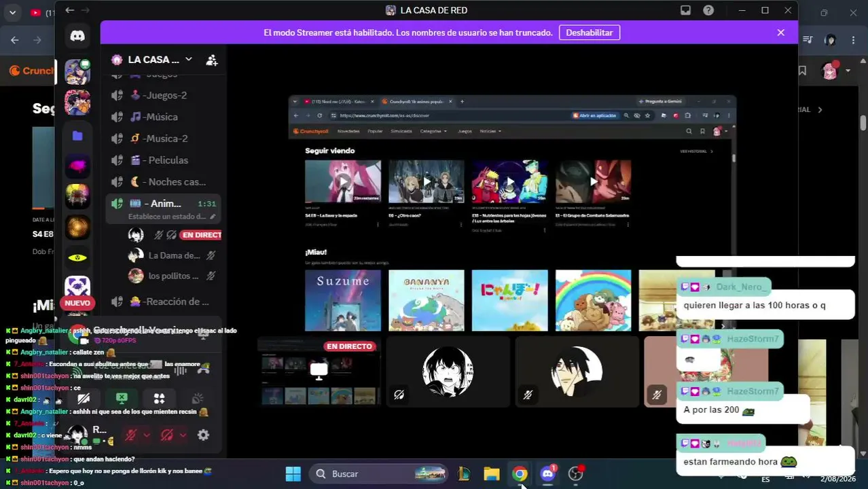Play first Seguir viendo episode La llave y la espada

pyautogui.click(x=343, y=181)
